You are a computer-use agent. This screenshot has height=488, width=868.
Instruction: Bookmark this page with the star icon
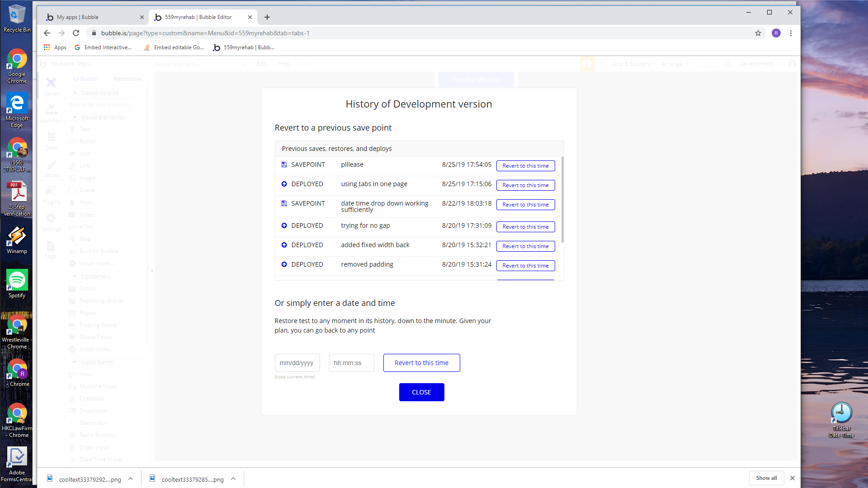coord(758,33)
